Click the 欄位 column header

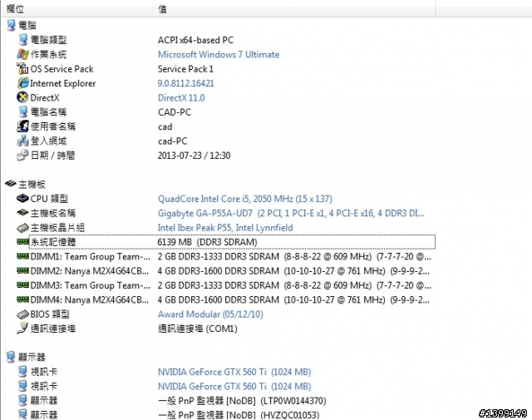(15, 9)
